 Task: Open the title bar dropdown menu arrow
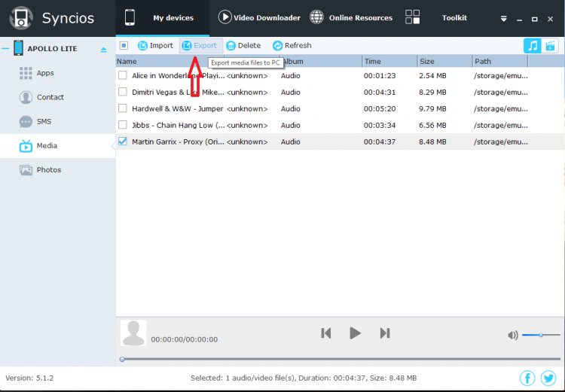coord(503,19)
